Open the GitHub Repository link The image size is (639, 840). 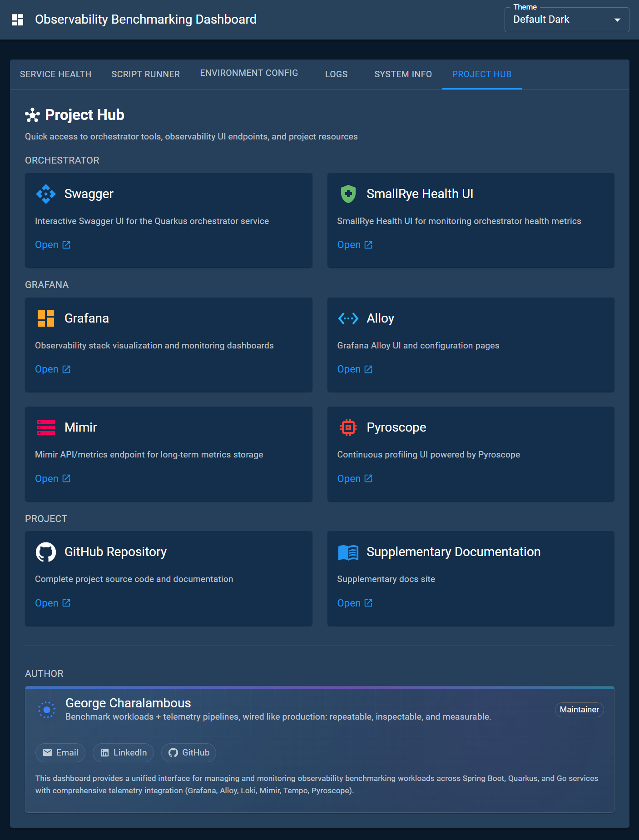(x=53, y=603)
